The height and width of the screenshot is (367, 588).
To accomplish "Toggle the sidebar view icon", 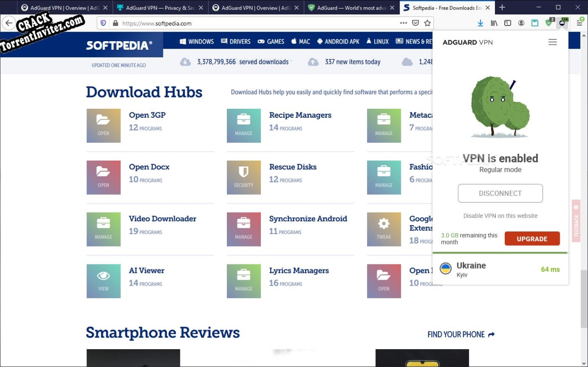I will [507, 23].
